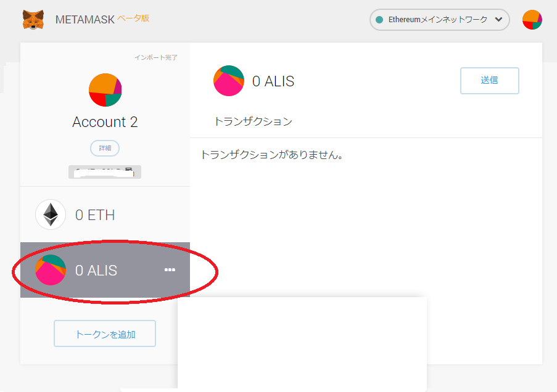Click the Ethereum diamond icon
Screen dimensions: 557x392
click(x=51, y=215)
